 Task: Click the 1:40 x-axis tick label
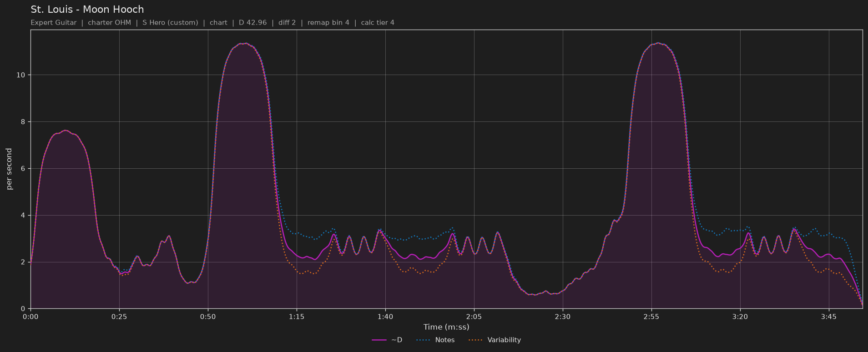(385, 317)
